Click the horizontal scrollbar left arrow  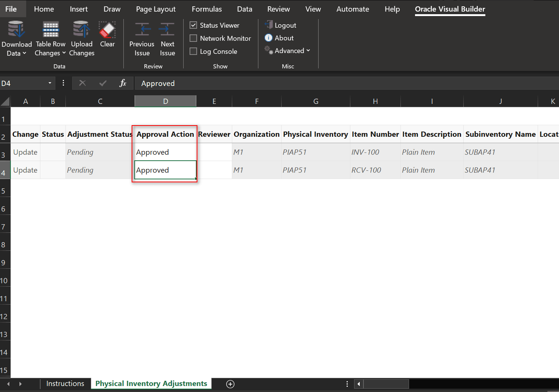[x=359, y=384]
